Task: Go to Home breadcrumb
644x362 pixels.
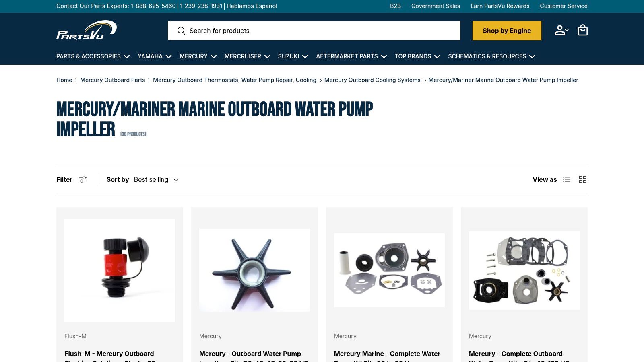Action: coord(64,80)
